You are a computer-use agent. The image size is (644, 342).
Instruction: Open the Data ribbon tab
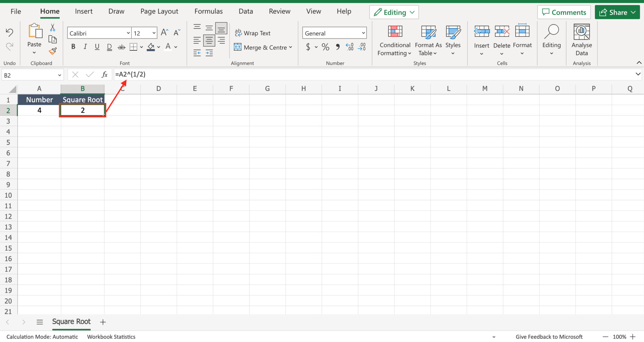tap(246, 11)
